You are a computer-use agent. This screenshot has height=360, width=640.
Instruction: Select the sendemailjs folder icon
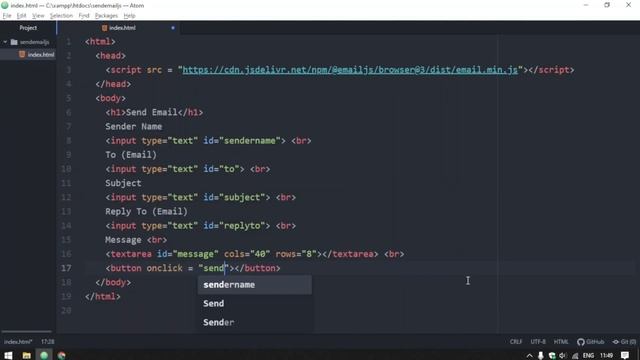(x=14, y=42)
